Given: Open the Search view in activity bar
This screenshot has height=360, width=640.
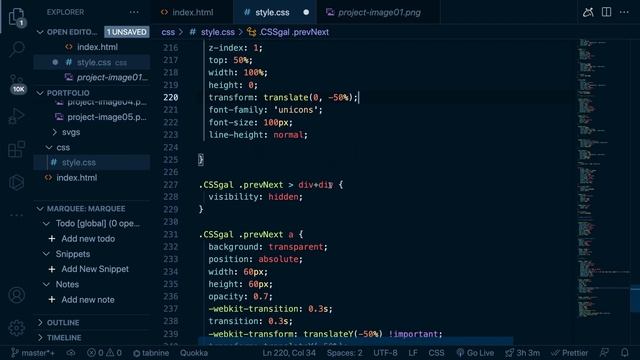Looking at the screenshot, I should coord(16,49).
